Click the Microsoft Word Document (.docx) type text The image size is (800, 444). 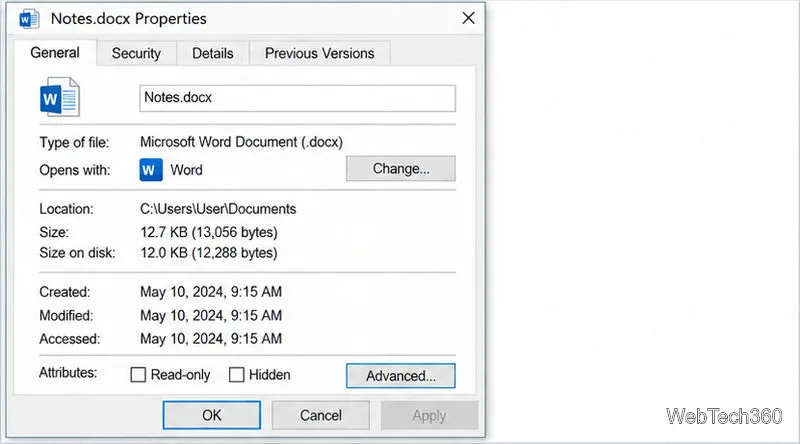(x=241, y=142)
